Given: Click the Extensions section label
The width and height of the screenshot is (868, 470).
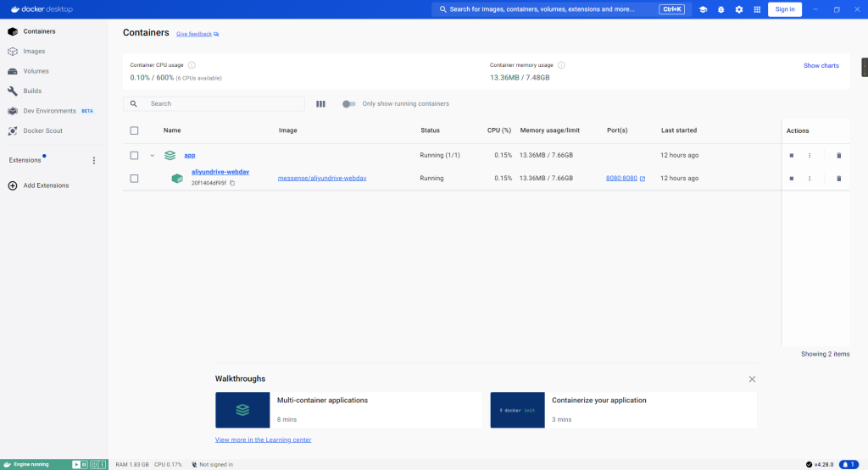Looking at the screenshot, I should (x=25, y=160).
